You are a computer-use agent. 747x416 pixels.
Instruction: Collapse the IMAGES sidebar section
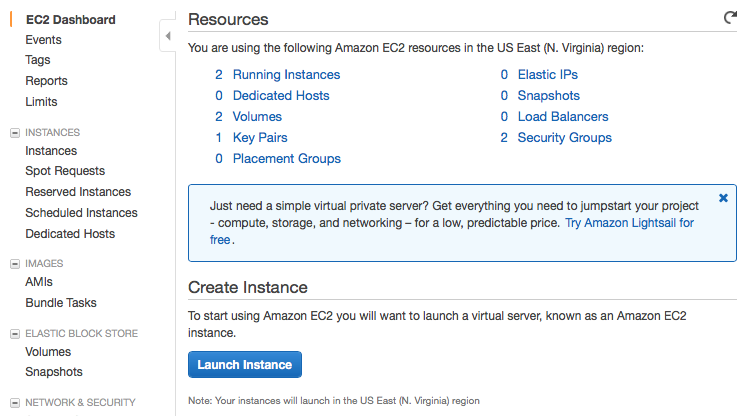14,264
